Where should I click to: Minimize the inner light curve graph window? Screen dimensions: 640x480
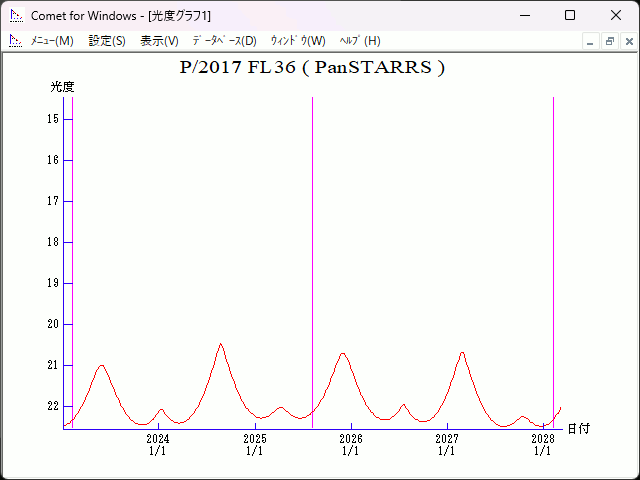pos(590,41)
